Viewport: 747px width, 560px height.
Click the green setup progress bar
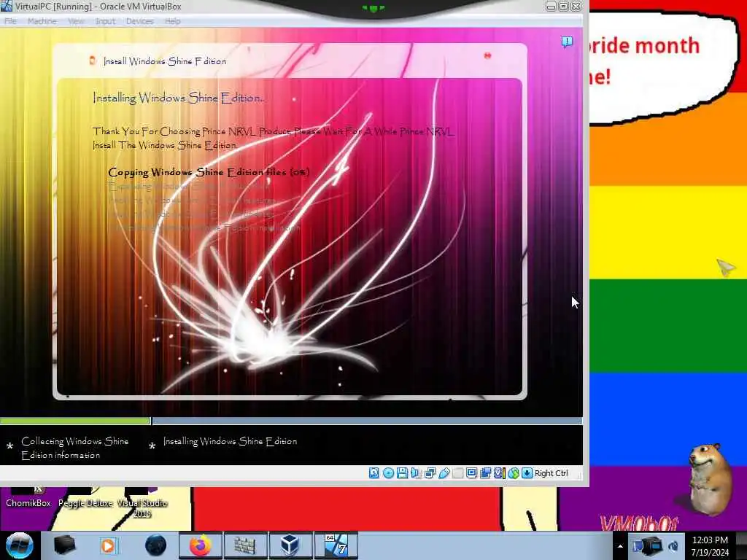75,421
